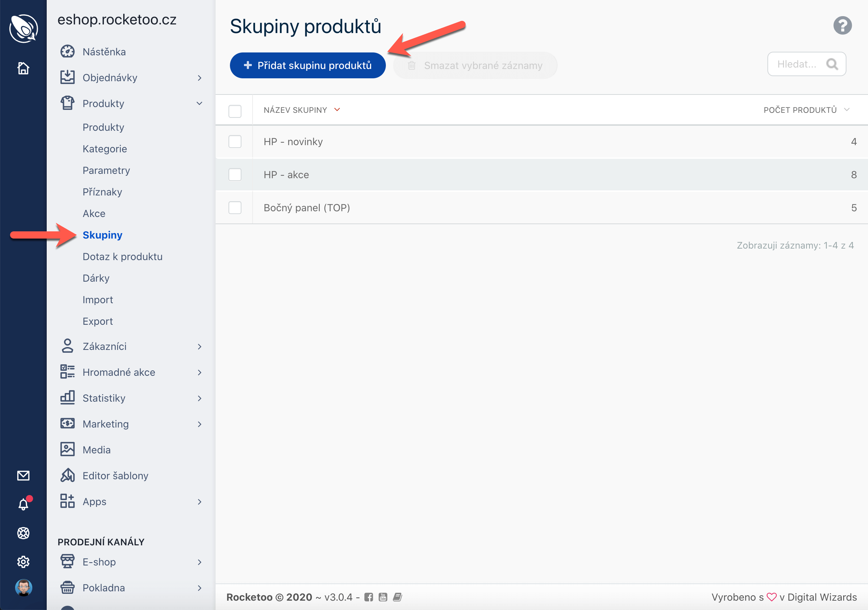Click the Rocketoo rocket logo
This screenshot has height=610, width=868.
pyautogui.click(x=23, y=28)
